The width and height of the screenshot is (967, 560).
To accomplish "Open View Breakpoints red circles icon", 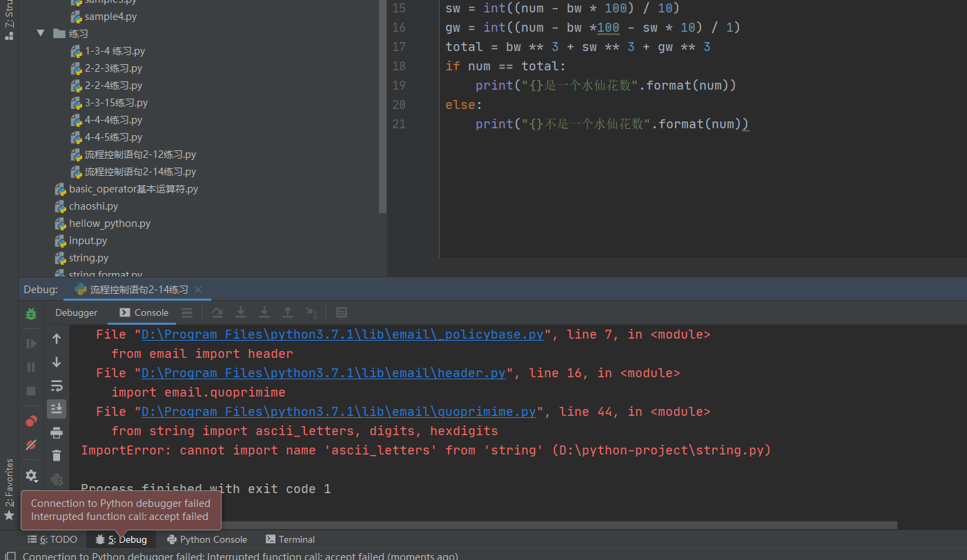I will pos(31,421).
